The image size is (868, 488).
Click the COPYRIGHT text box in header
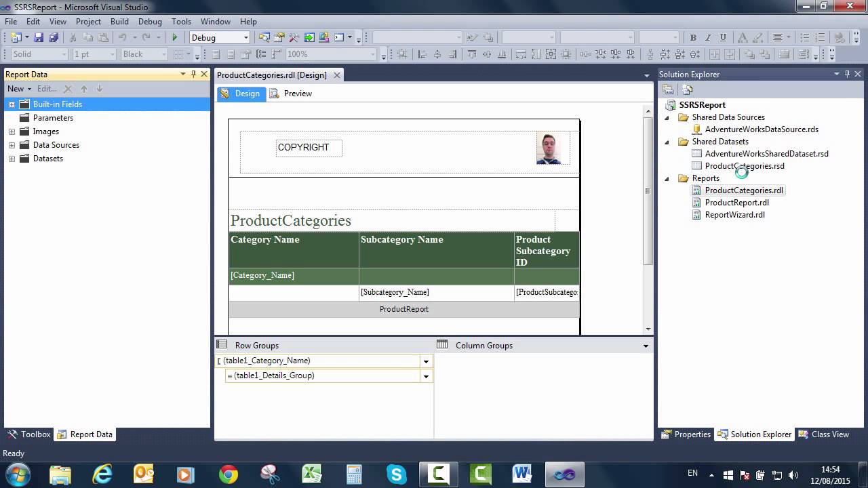[309, 148]
